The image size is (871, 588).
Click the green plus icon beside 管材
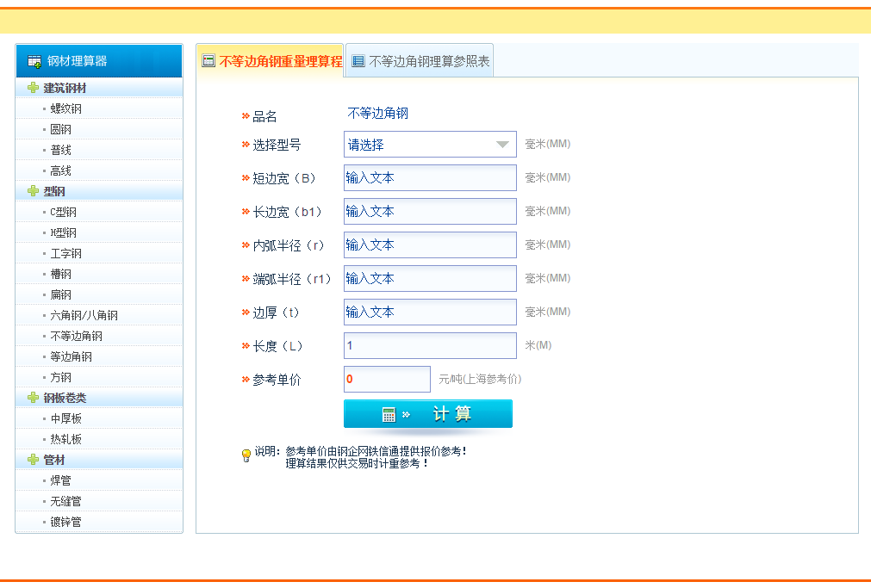click(33, 460)
